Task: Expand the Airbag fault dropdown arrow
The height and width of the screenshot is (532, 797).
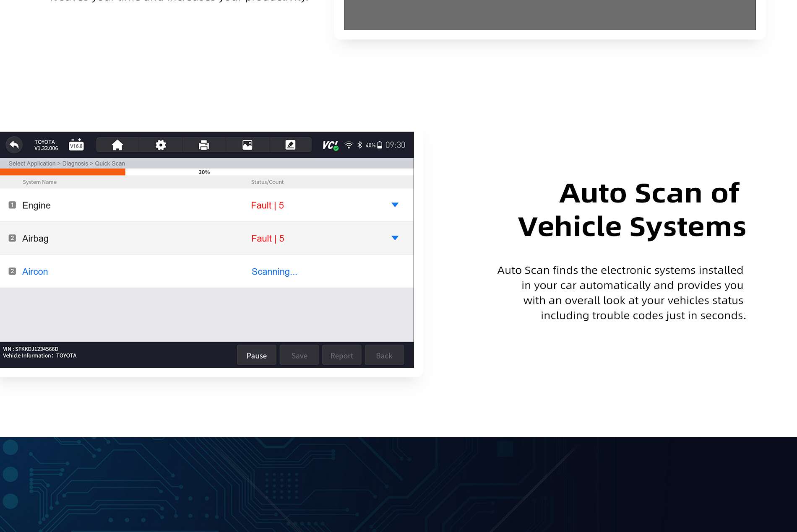Action: point(395,238)
